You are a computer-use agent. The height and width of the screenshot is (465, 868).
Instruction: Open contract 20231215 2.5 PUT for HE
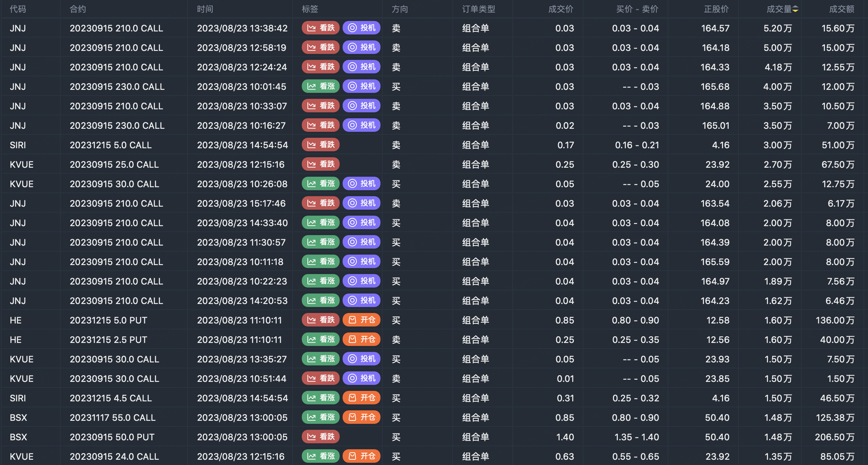pos(108,340)
